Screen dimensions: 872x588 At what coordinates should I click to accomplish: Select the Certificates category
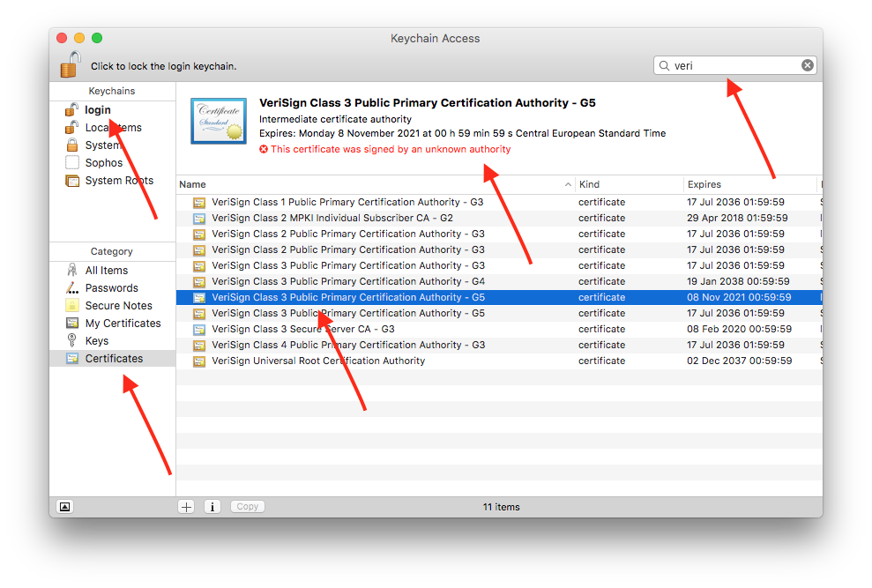[112, 359]
